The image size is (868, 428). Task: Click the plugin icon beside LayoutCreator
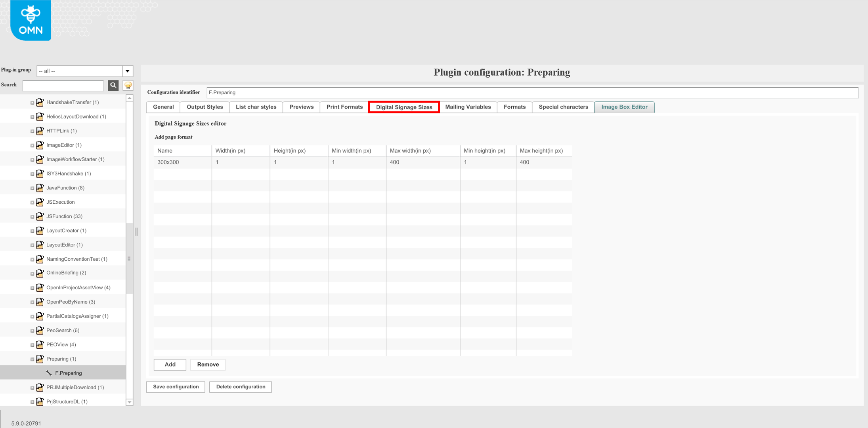click(x=40, y=230)
